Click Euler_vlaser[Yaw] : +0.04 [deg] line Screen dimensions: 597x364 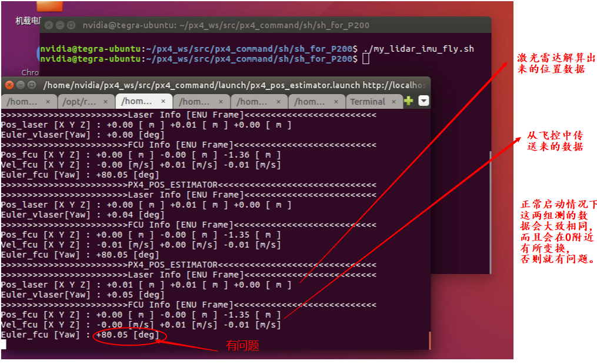click(82, 215)
